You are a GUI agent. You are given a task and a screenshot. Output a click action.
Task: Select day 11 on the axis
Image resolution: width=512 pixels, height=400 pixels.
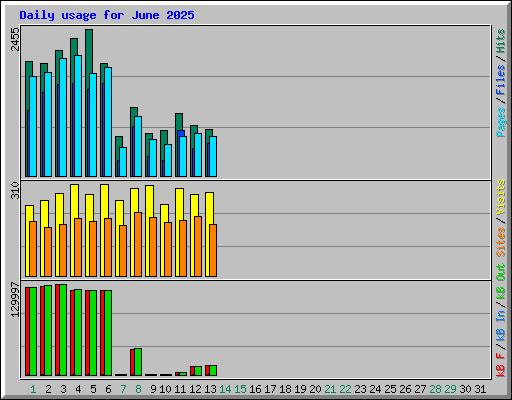pos(180,389)
